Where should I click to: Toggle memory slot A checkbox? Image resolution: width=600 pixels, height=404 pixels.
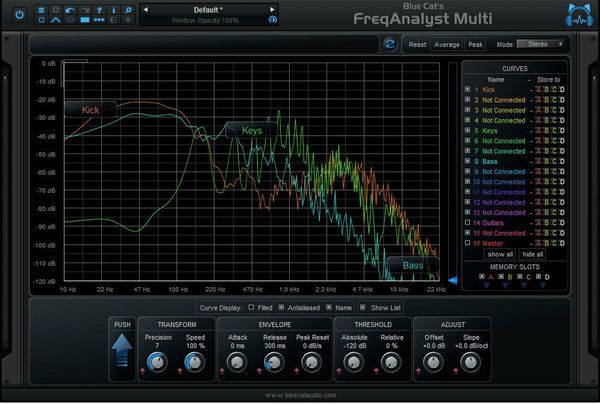coord(482,277)
